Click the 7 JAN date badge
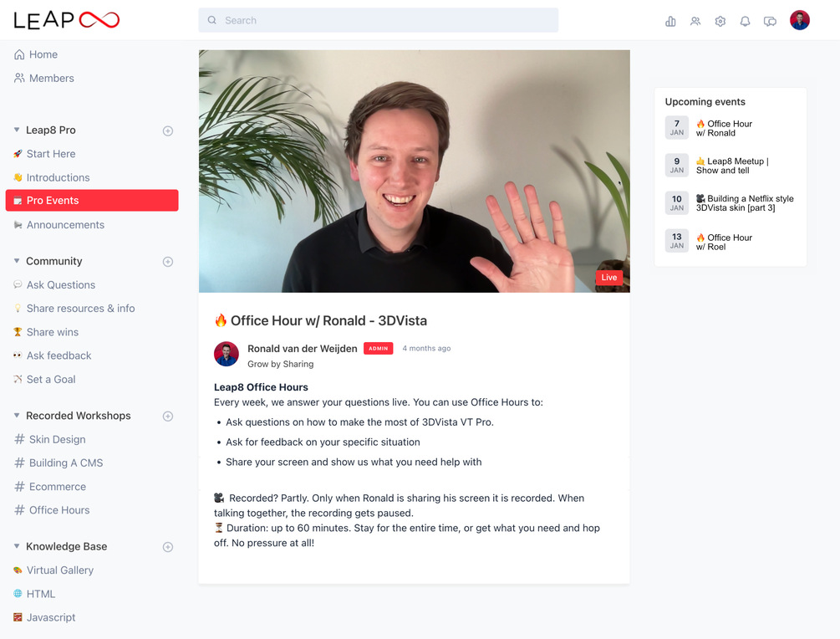 pos(677,128)
